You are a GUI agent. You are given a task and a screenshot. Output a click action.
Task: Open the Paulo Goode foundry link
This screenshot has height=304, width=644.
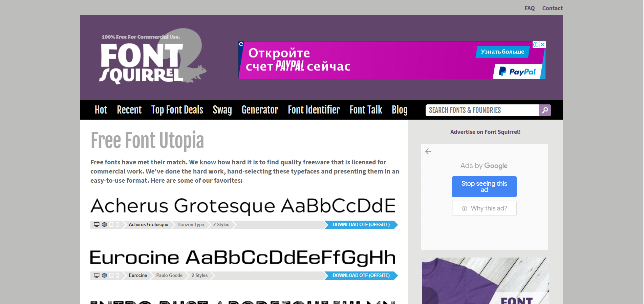pyautogui.click(x=169, y=275)
